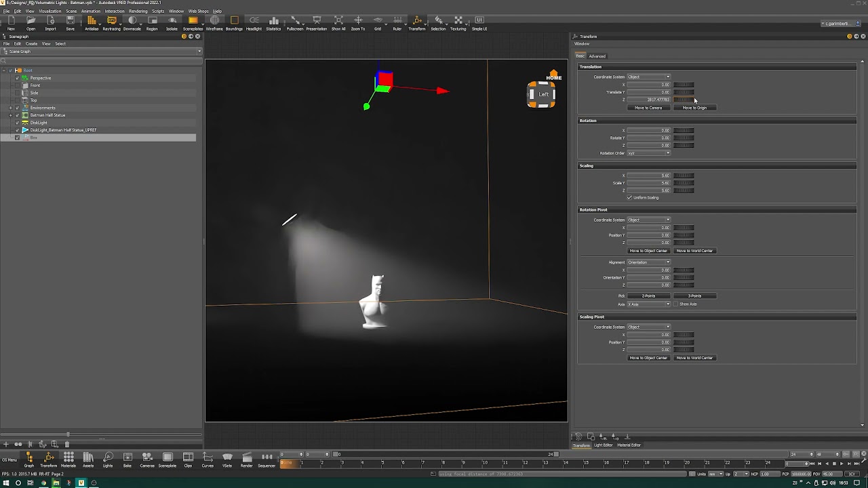Switch to the Advanced tab in Transform
The width and height of the screenshot is (868, 488).
(x=597, y=56)
